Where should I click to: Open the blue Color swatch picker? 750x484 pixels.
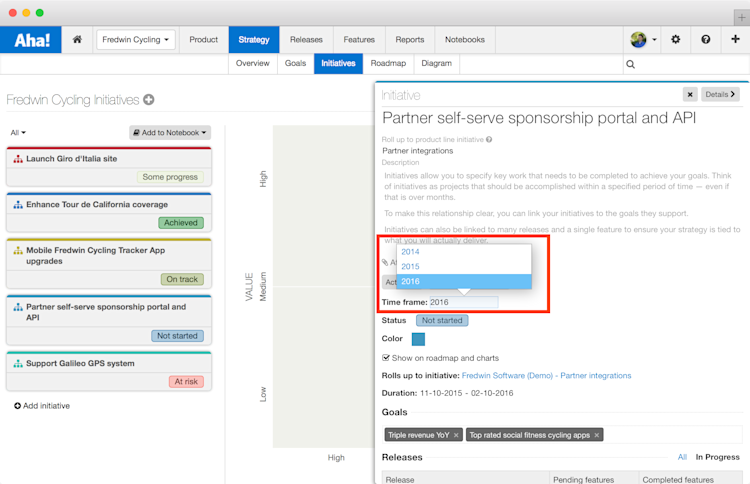coord(418,339)
